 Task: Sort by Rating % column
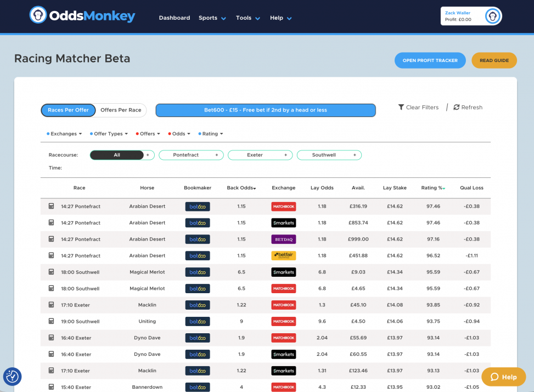click(433, 188)
